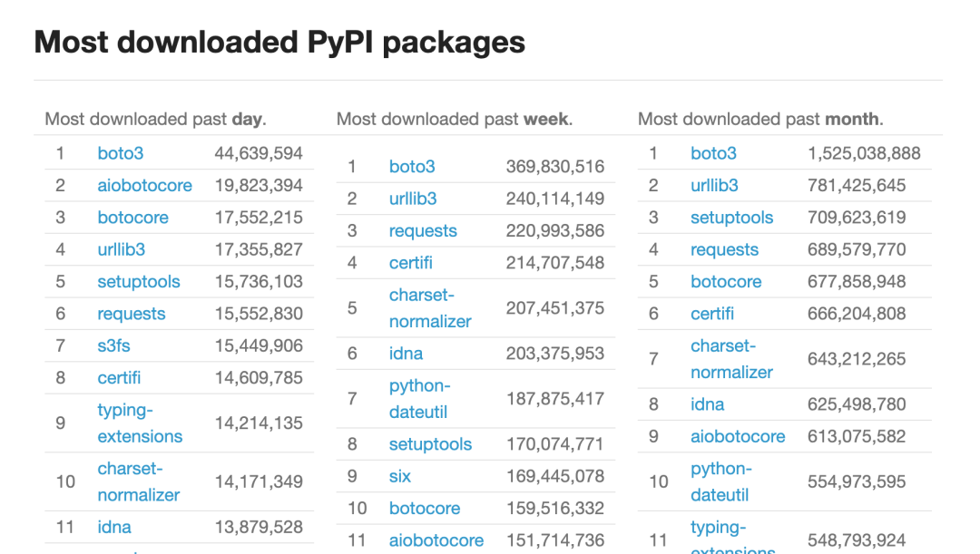Open boto3 link in the week table

point(412,166)
